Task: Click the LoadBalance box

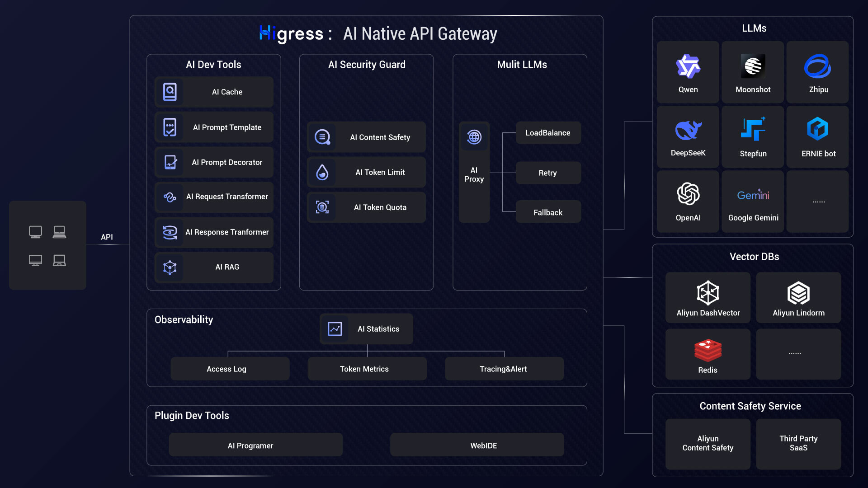Action: 548,133
